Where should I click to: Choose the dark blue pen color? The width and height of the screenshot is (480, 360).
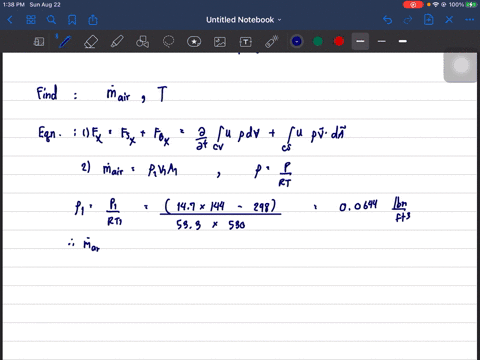[297, 41]
